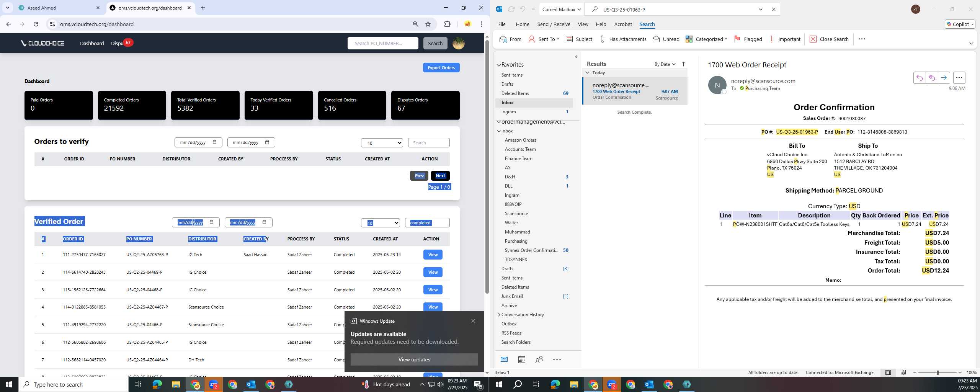Open Task View on the taskbar

tap(138, 384)
